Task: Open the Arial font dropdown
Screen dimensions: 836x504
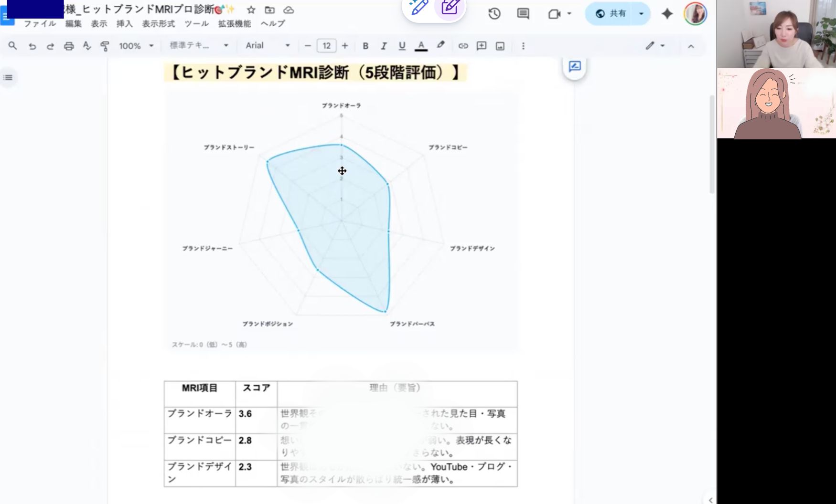Action: coord(268,46)
